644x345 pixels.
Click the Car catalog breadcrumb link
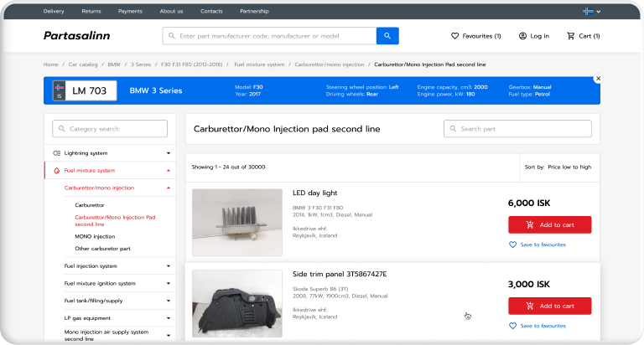(83, 64)
